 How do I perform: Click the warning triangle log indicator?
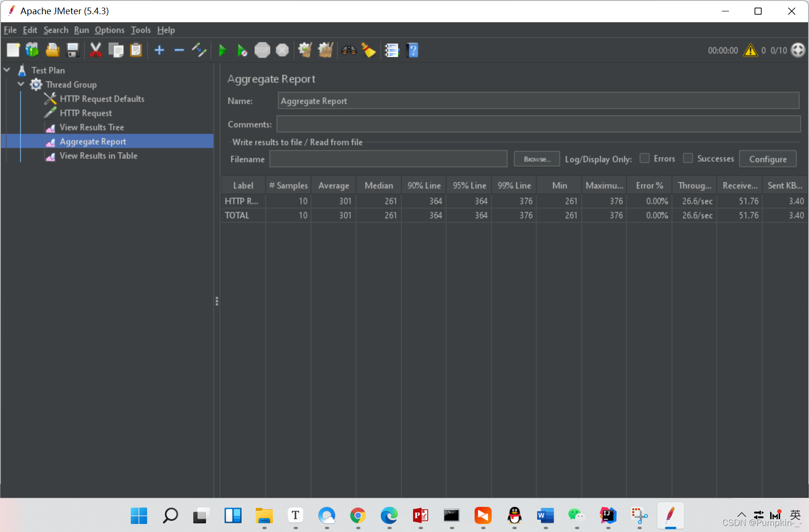point(751,50)
